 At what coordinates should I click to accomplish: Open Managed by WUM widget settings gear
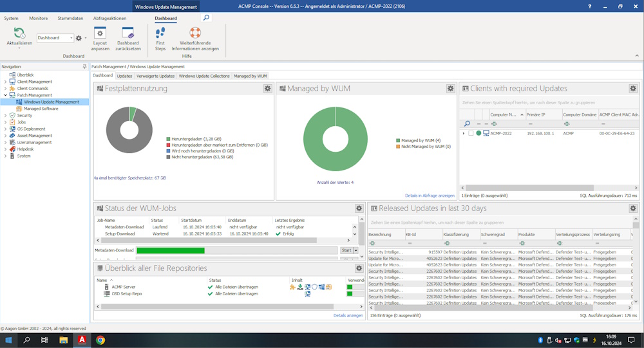tap(451, 88)
